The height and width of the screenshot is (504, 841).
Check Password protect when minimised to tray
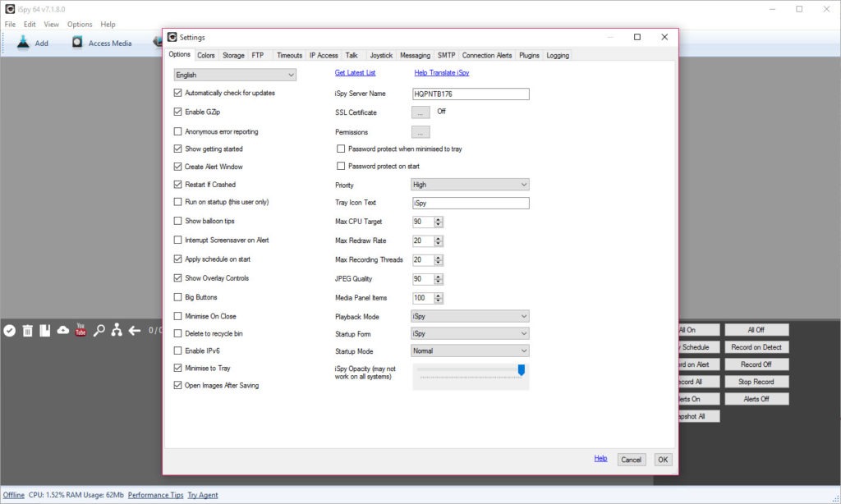(341, 149)
